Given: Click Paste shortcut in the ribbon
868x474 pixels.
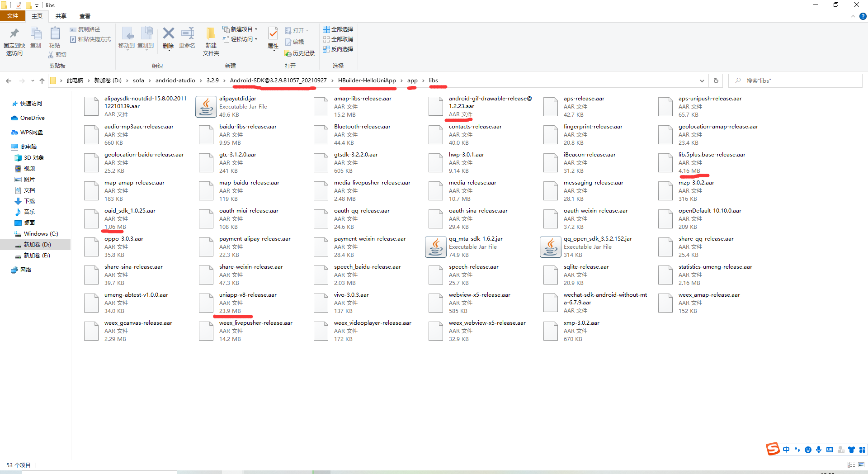Looking at the screenshot, I should (90, 39).
